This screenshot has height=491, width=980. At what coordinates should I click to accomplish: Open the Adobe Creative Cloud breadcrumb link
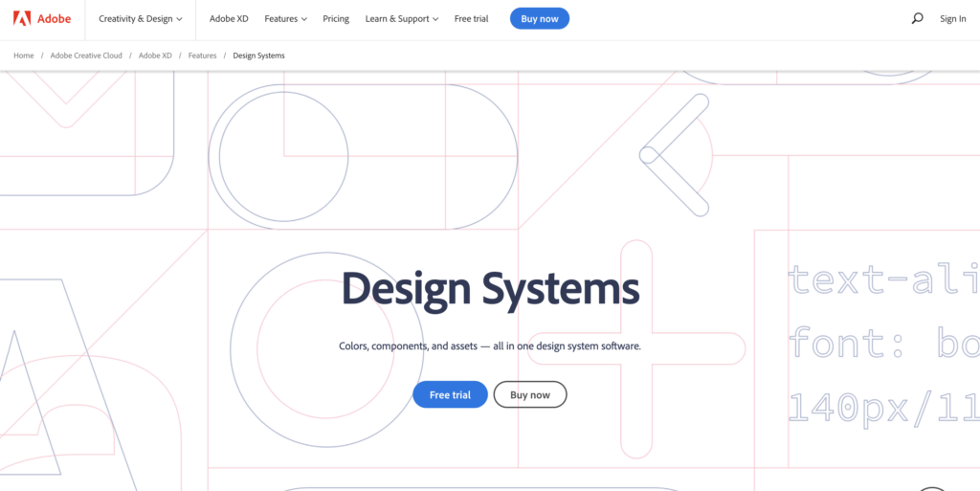click(x=86, y=56)
